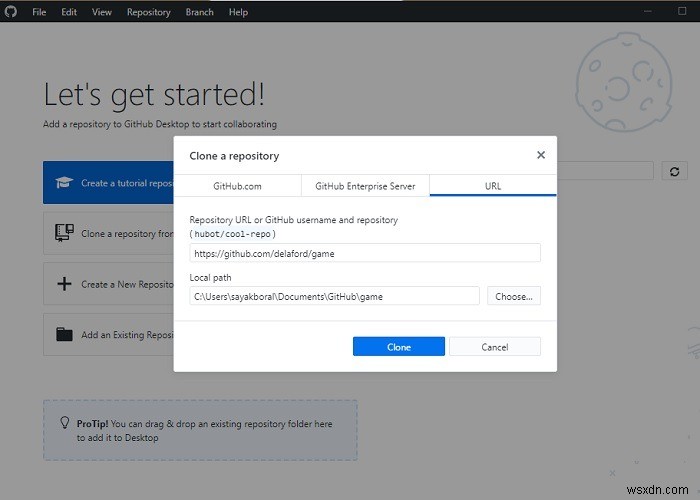This screenshot has height=500, width=700.
Task: Click the lightbulb ProTip icon
Action: tap(65, 423)
